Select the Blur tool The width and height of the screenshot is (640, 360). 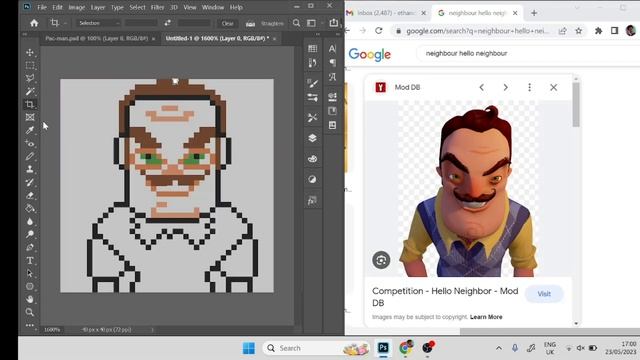pyautogui.click(x=30, y=222)
